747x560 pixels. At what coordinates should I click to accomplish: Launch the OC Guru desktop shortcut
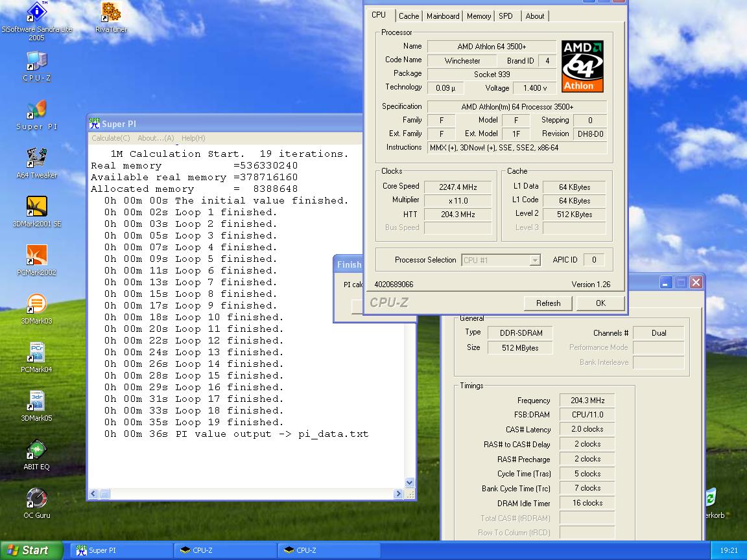pos(37,499)
